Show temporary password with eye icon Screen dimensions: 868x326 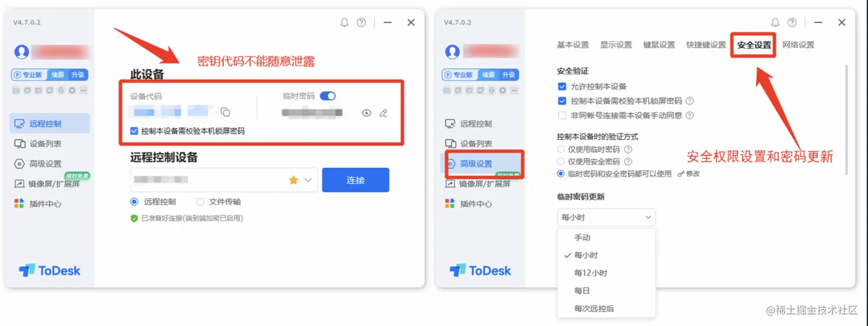click(x=366, y=113)
